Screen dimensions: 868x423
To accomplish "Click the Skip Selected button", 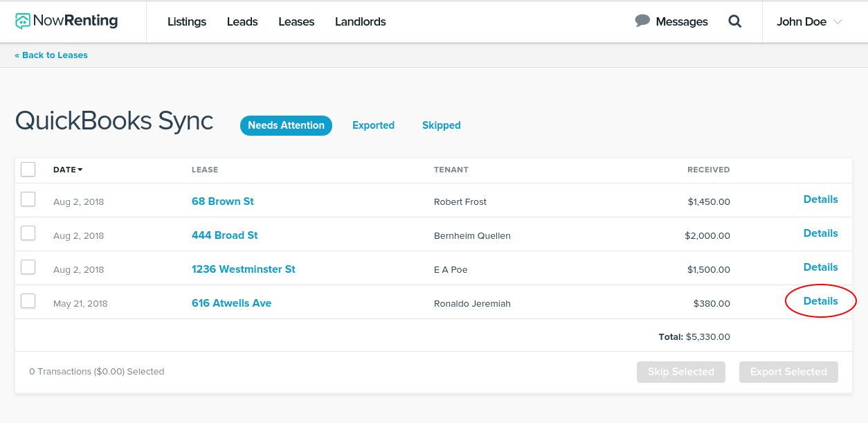I will (681, 372).
